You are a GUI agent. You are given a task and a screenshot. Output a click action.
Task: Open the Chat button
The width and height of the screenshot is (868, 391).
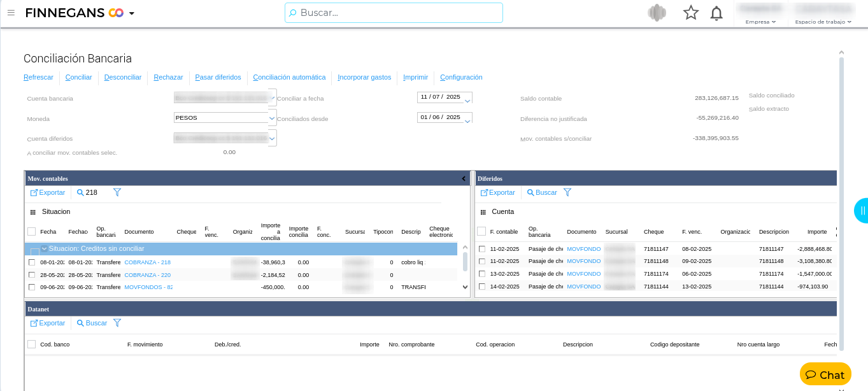[825, 374]
